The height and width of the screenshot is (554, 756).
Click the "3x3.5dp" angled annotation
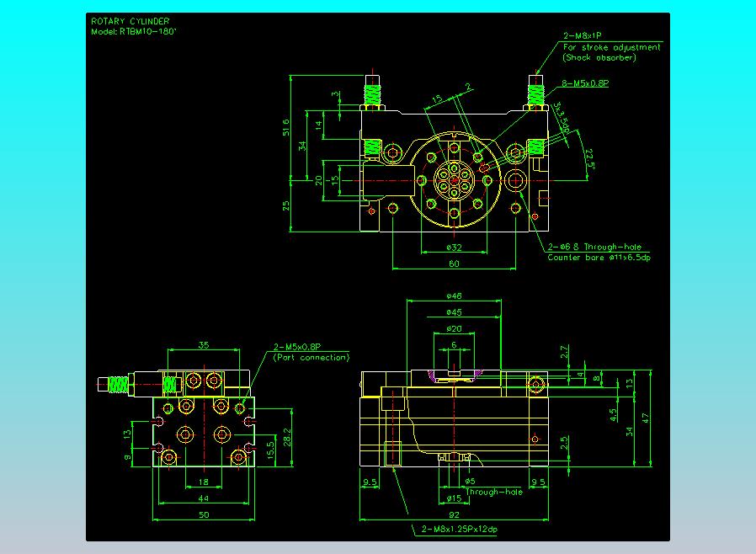point(562,117)
